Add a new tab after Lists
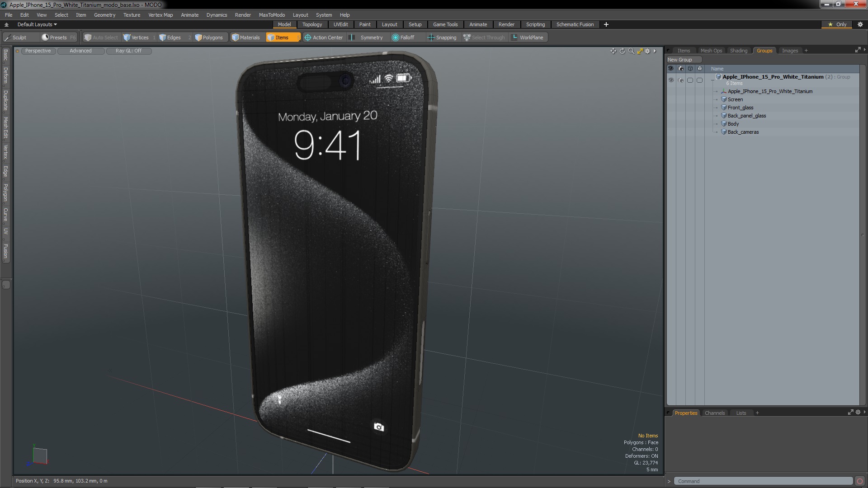This screenshot has width=868, height=488. (x=757, y=413)
